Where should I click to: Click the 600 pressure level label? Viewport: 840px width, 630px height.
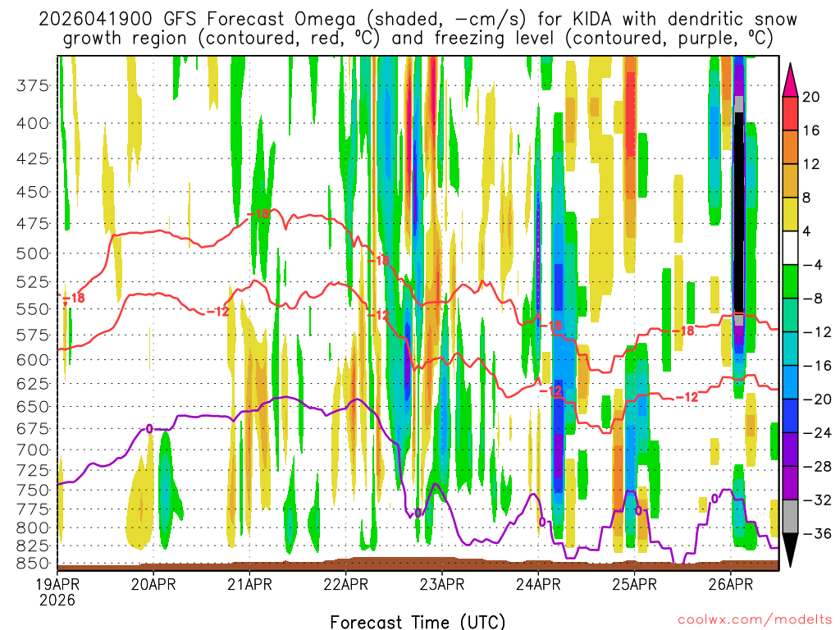[x=33, y=360]
